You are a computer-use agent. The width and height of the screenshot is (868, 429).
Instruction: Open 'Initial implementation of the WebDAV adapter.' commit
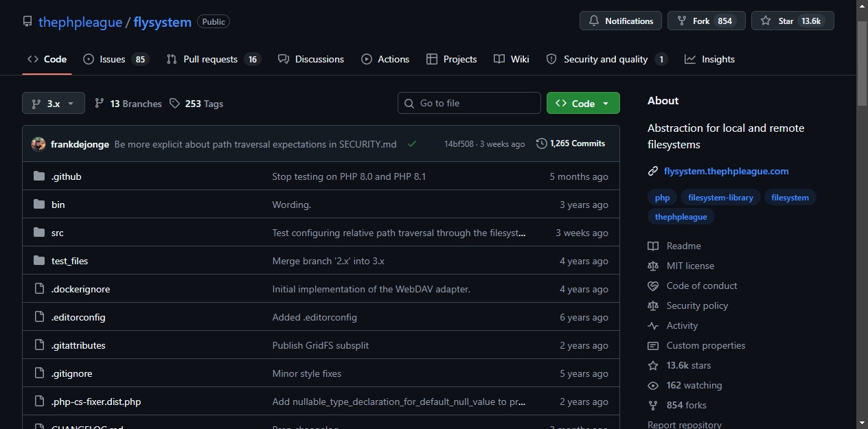(372, 289)
